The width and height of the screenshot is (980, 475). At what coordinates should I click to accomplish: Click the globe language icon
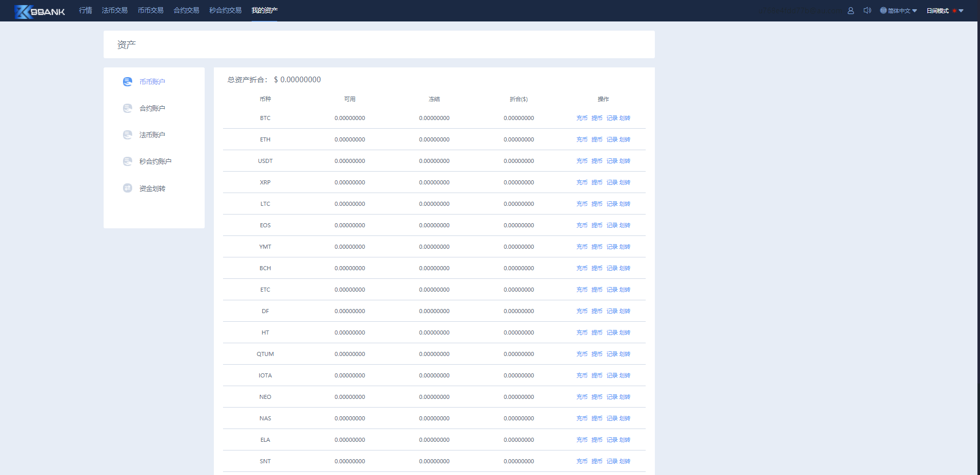(883, 11)
